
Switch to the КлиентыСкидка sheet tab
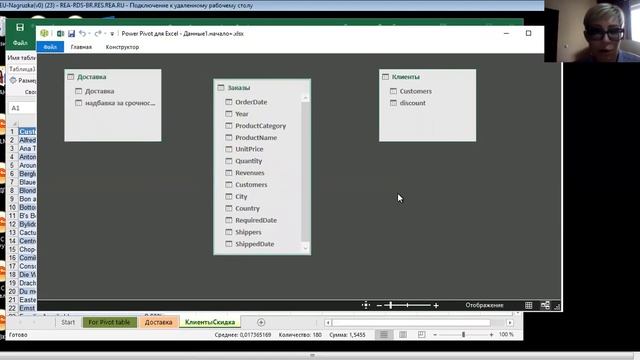(x=210, y=322)
